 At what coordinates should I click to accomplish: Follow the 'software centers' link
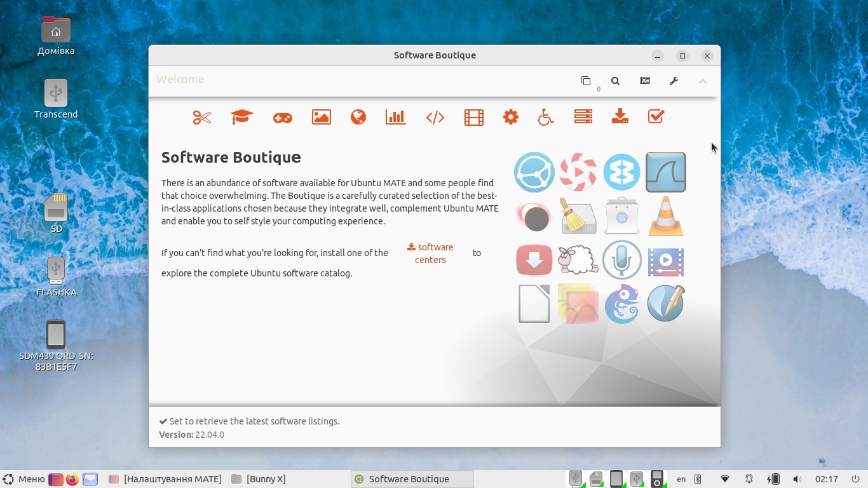coord(430,253)
